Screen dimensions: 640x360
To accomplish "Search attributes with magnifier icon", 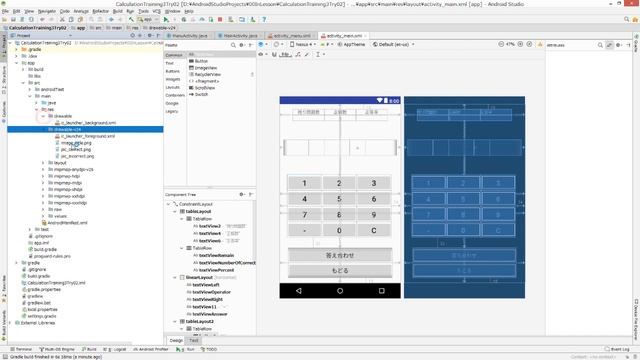I will pos(600,45).
